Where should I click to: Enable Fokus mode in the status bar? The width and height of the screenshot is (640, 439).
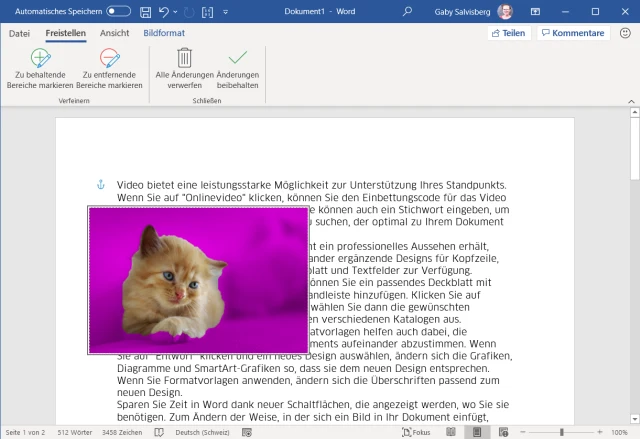415,432
